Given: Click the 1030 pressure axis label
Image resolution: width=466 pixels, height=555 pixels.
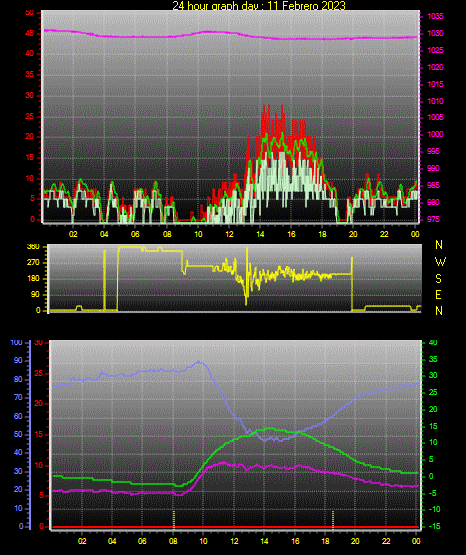Looking at the screenshot, I should coord(435,33).
